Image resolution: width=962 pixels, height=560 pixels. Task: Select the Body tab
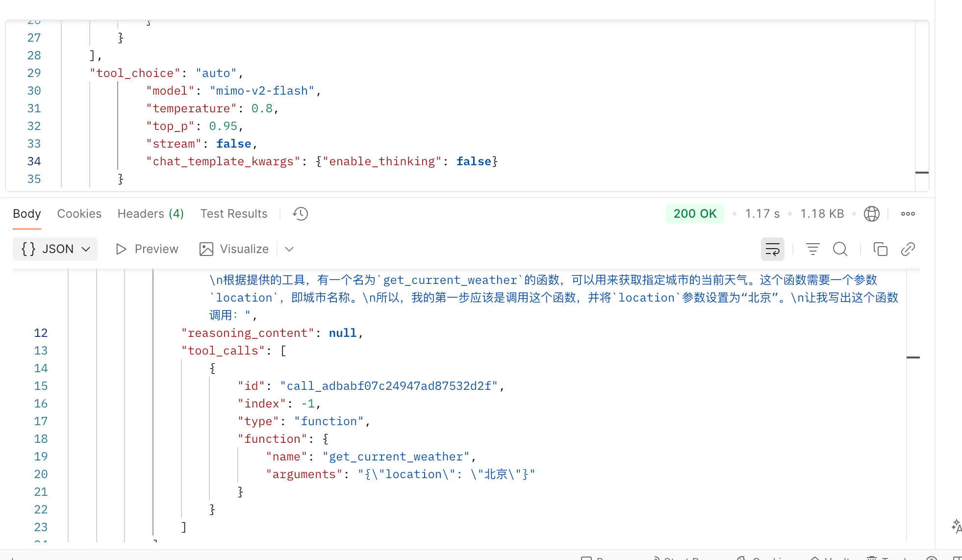tap(27, 214)
